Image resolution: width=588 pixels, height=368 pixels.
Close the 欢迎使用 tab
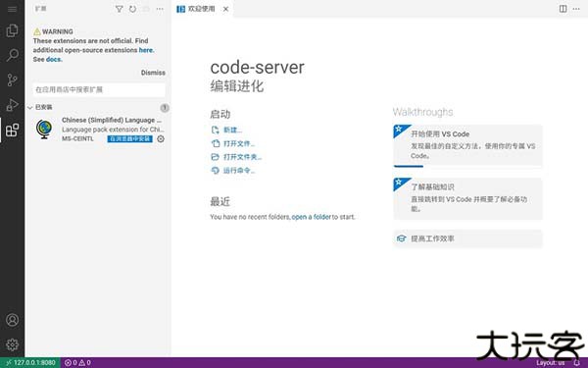(225, 9)
